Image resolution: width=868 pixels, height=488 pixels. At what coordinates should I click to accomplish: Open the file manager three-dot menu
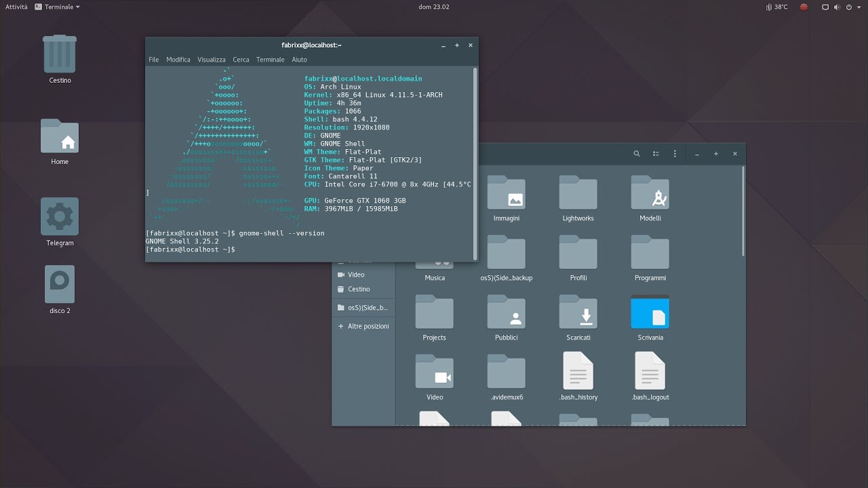click(675, 154)
